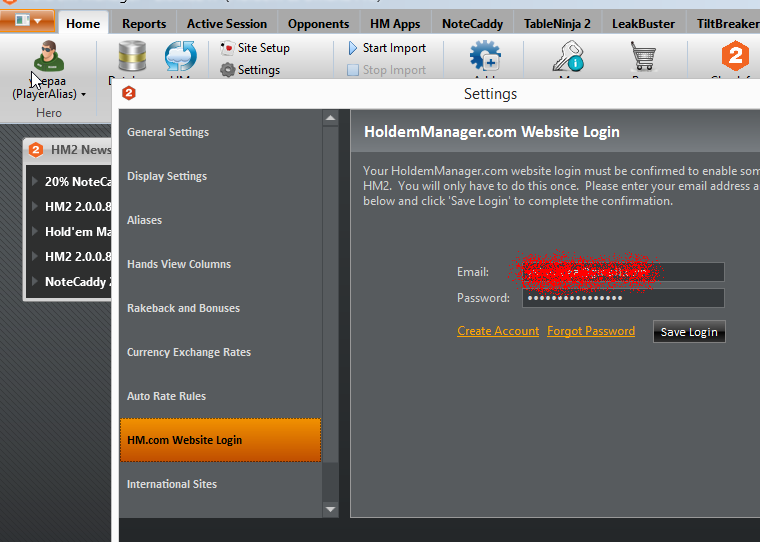
Task: Click the Hero player avatar icon
Action: pos(49,56)
